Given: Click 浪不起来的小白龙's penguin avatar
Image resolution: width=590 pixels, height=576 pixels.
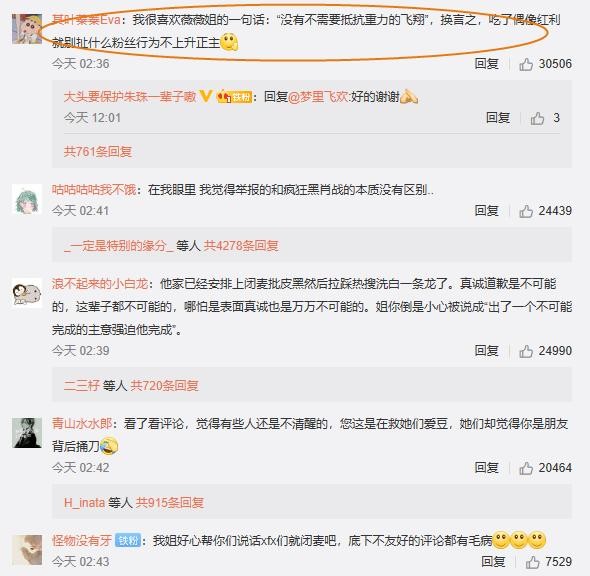Looking at the screenshot, I should [x=27, y=293].
